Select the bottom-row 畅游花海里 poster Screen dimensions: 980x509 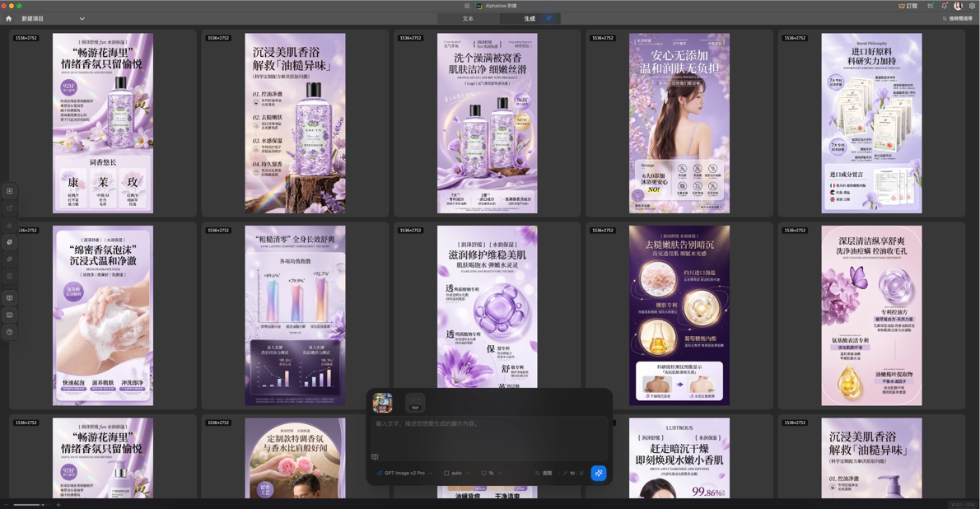click(x=102, y=459)
